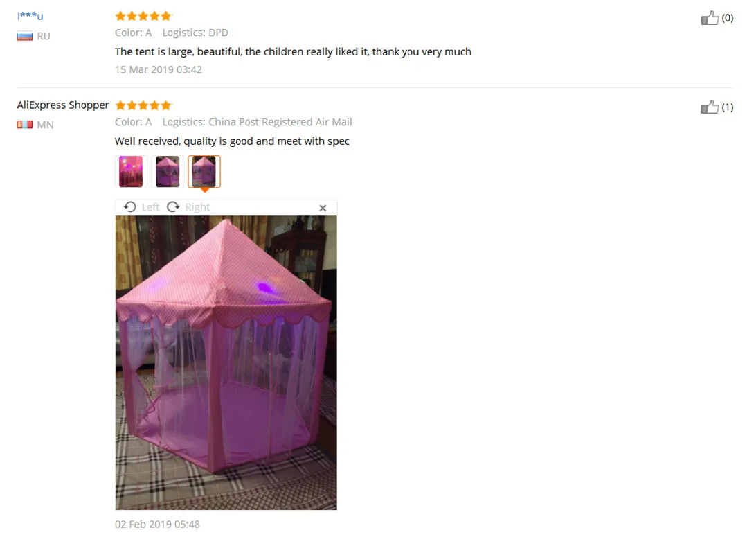
Task: Click the enlarged pink tent photo
Action: pos(226,363)
